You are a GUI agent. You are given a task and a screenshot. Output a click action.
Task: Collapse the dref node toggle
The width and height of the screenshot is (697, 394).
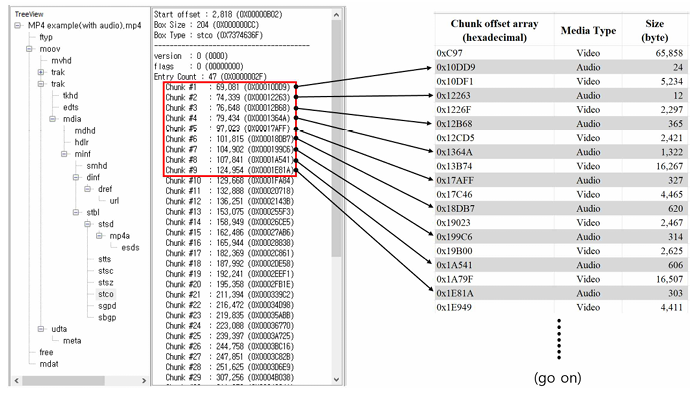point(88,189)
